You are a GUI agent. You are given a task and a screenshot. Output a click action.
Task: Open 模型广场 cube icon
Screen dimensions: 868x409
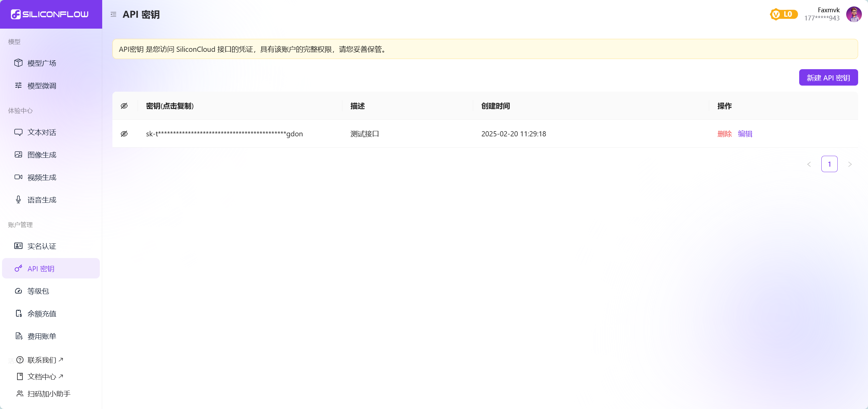coord(18,63)
